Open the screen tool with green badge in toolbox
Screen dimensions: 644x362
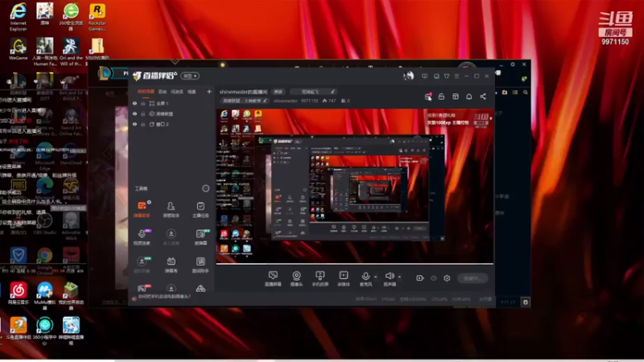point(200,237)
